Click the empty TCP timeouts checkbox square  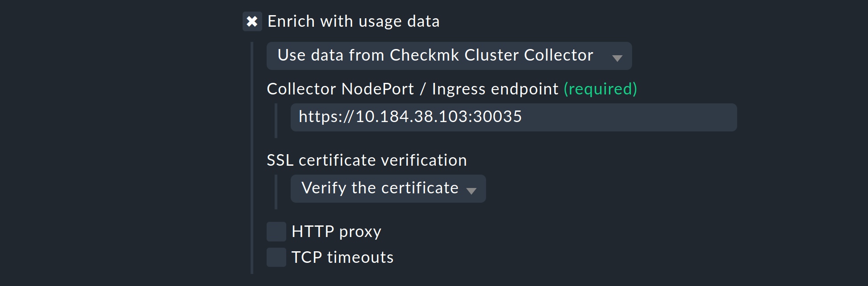tap(276, 257)
